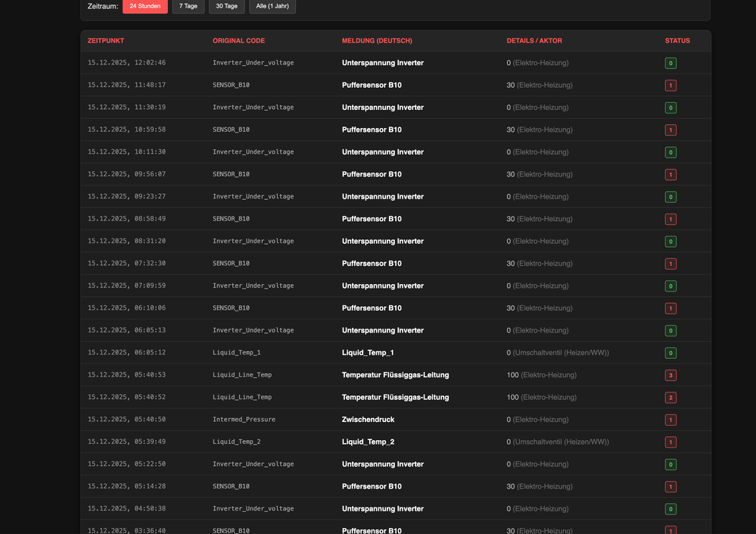Select the 24 Stunden time range

[145, 6]
